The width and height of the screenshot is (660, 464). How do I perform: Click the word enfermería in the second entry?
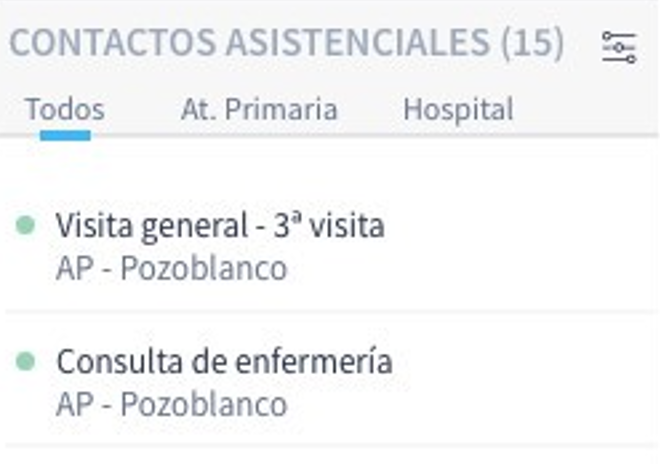tap(314, 362)
